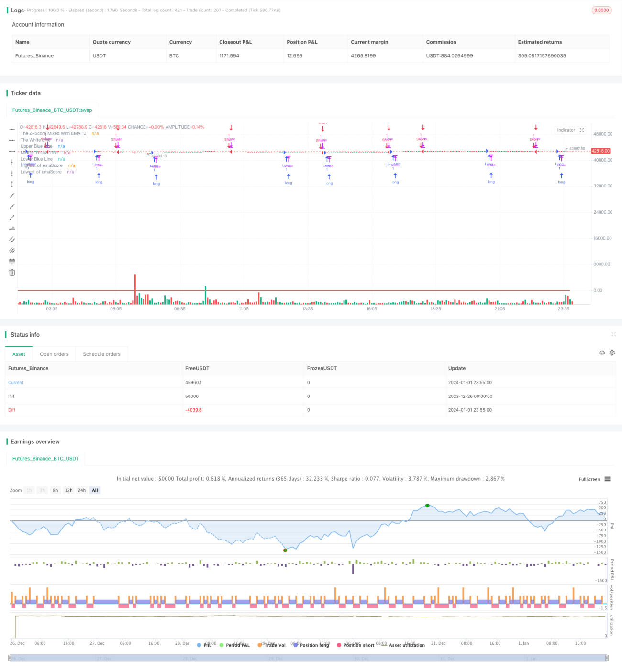Select the parallel channel lines tool

pyautogui.click(x=12, y=239)
